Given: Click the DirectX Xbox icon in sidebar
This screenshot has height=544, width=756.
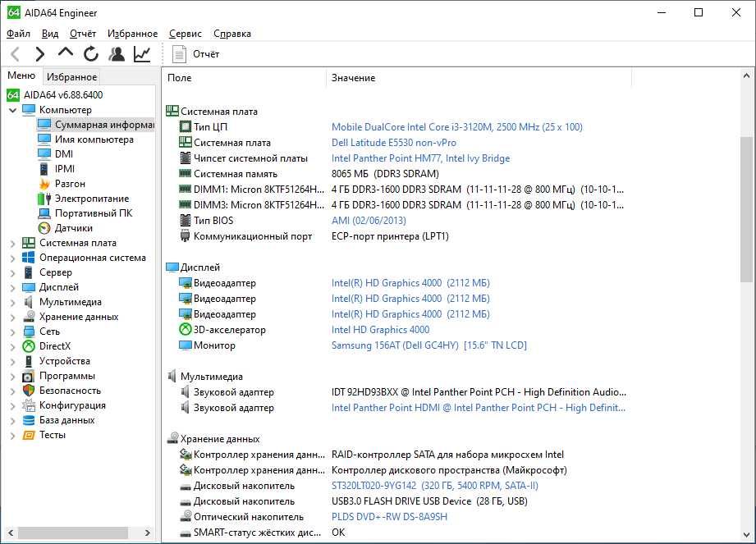Looking at the screenshot, I should pos(29,346).
